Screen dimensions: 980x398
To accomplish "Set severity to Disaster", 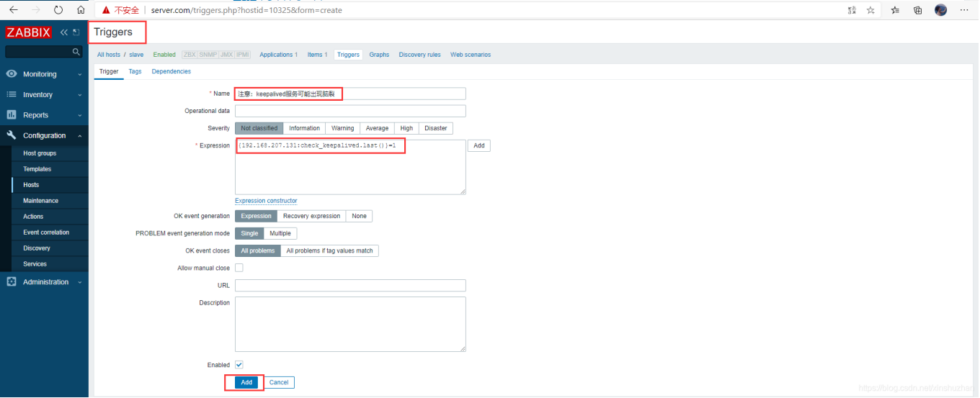I will click(436, 128).
